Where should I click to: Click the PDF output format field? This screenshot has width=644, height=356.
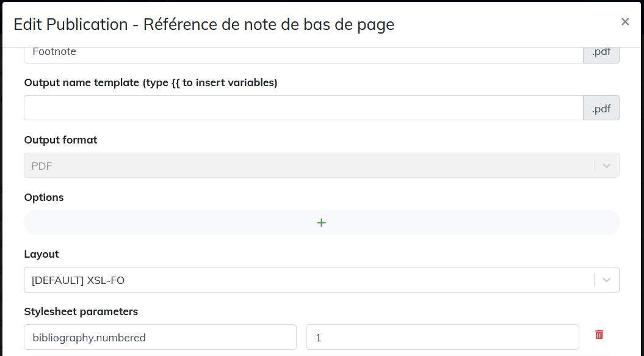322,165
